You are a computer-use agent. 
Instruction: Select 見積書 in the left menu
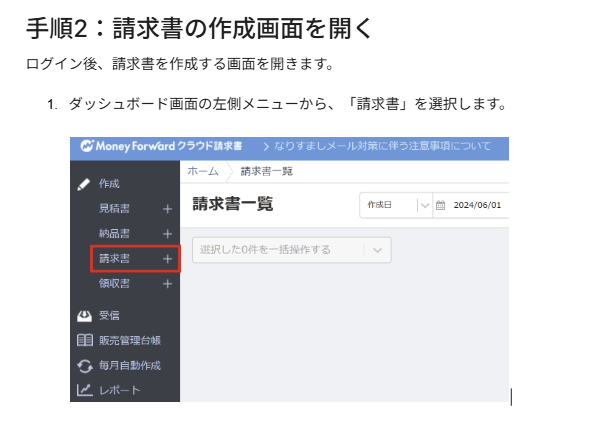pos(114,208)
